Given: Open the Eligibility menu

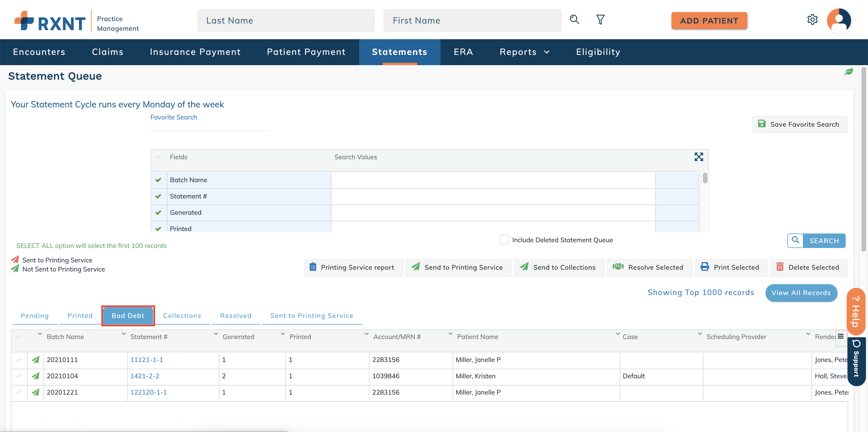Looking at the screenshot, I should (598, 52).
